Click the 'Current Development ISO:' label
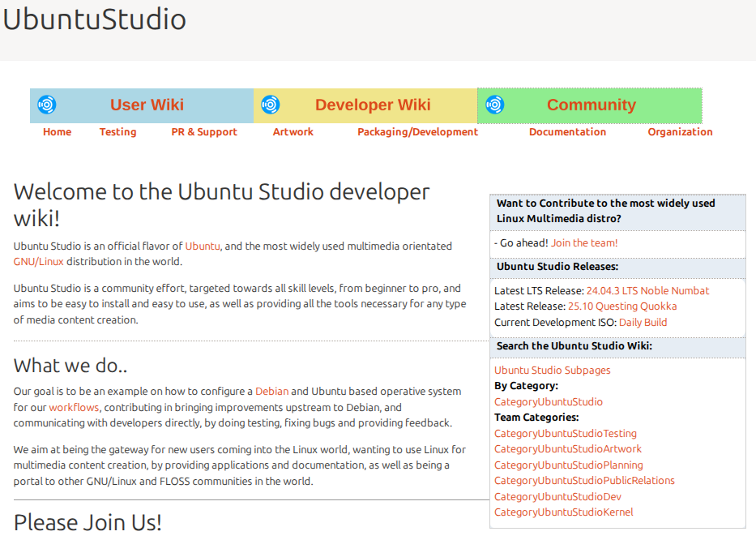 [555, 322]
